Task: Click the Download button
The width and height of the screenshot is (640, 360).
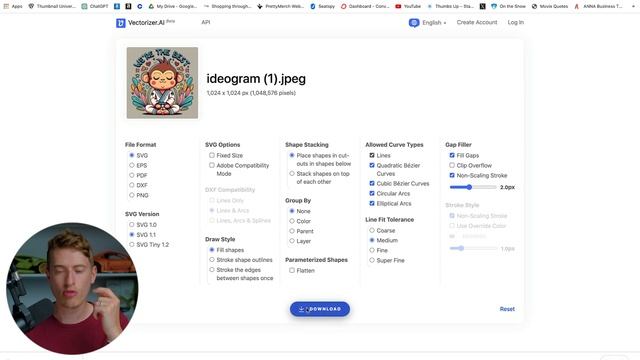Action: coord(320,309)
